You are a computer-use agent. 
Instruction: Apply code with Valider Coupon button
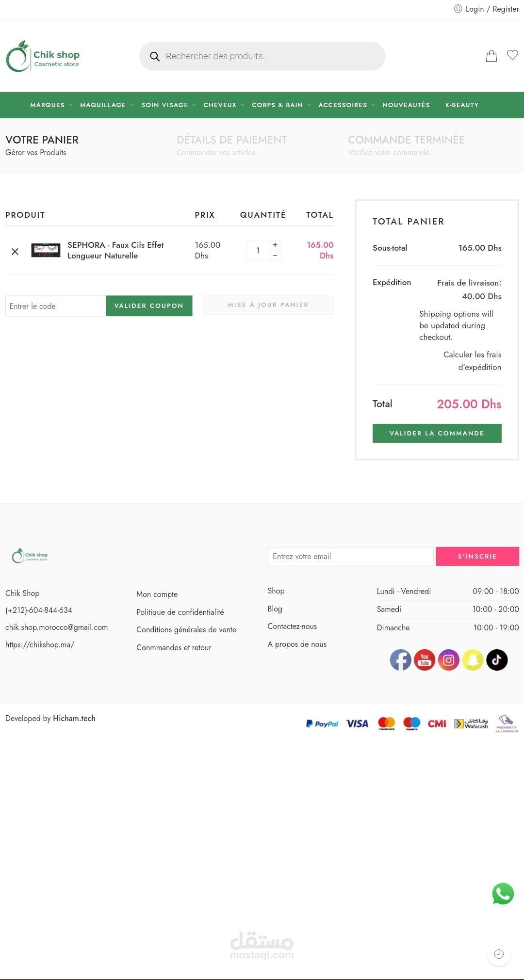(x=148, y=306)
